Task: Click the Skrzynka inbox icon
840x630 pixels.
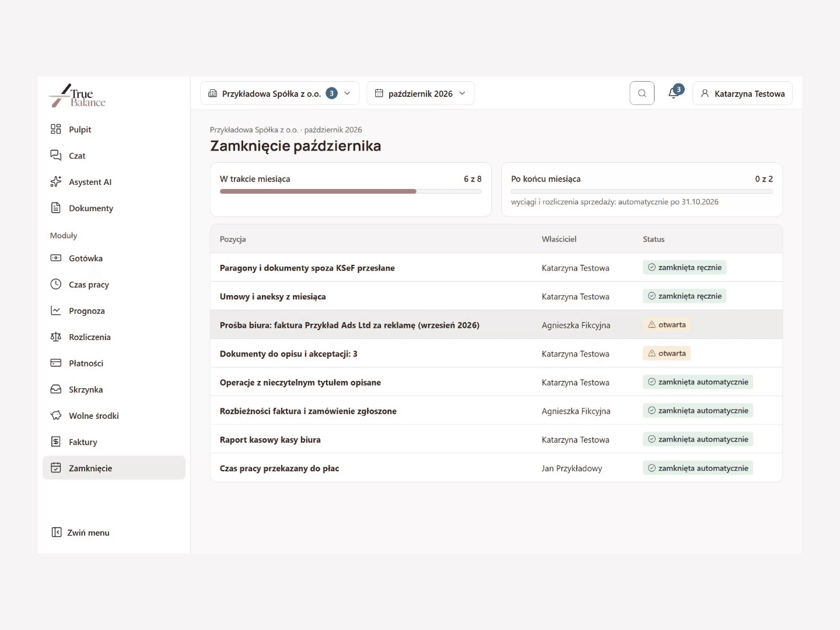Action: click(56, 389)
